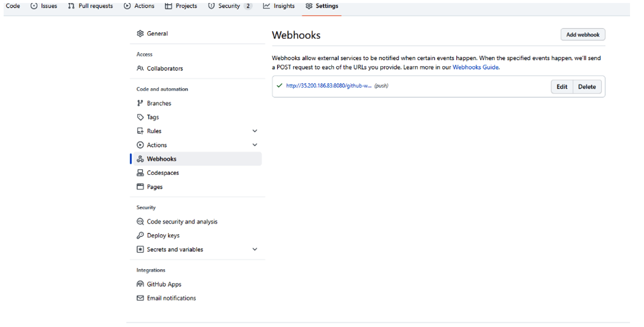Click the Branches git-branch icon
The image size is (644, 327).
tap(140, 103)
